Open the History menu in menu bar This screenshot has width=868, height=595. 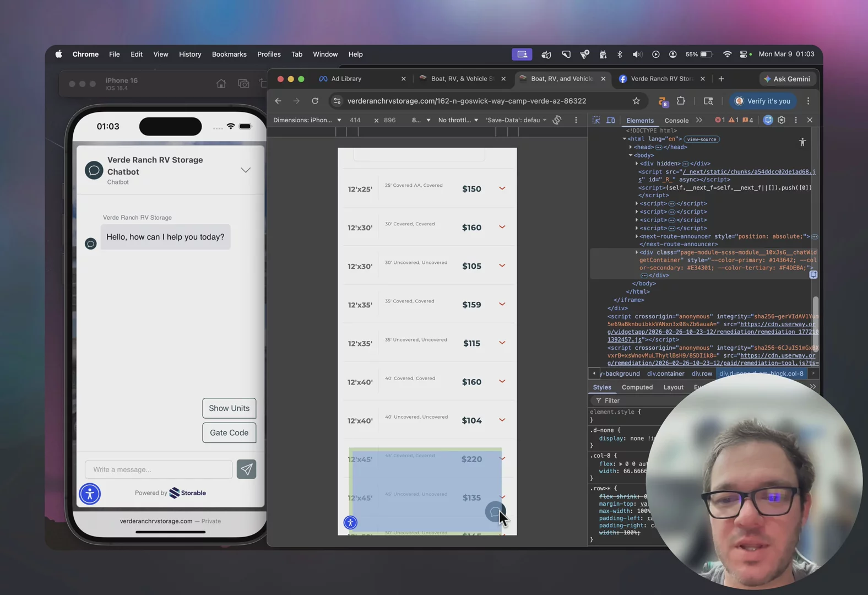[190, 54]
